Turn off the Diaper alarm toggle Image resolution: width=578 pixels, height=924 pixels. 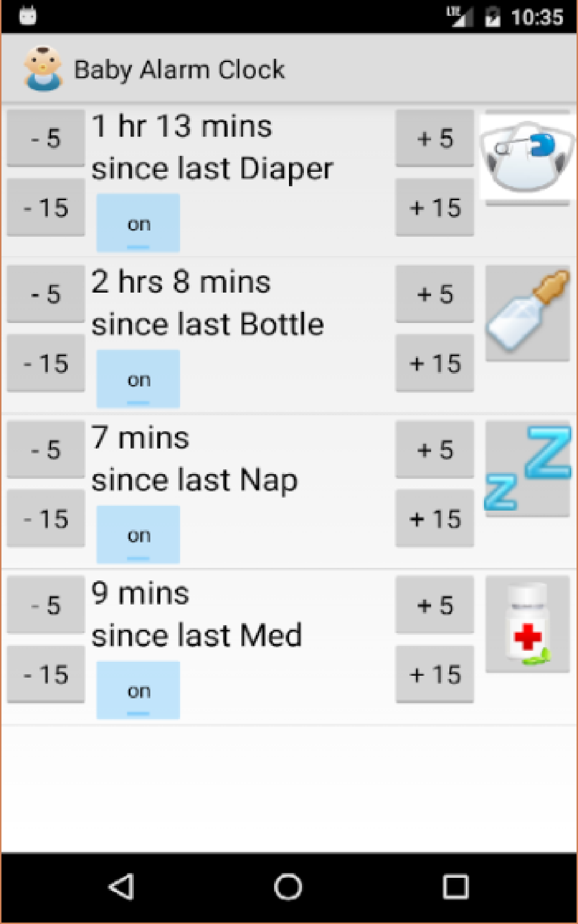[138, 223]
